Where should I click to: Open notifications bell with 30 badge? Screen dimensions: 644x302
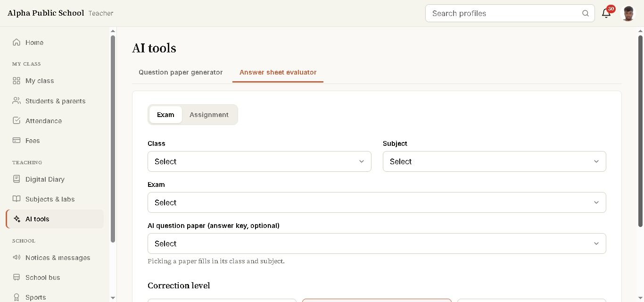coord(606,13)
